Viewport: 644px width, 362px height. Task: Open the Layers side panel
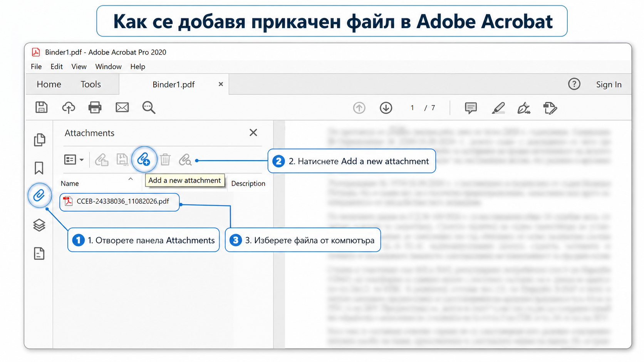[x=39, y=225]
